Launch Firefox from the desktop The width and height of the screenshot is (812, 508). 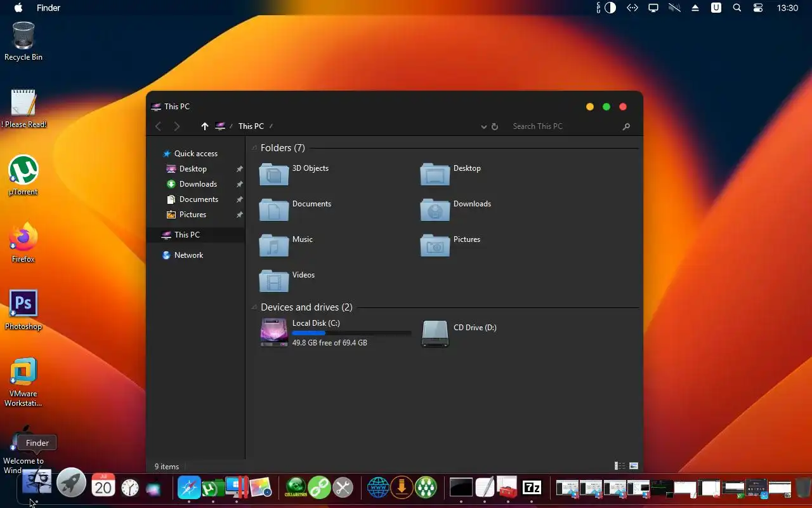pos(23,243)
